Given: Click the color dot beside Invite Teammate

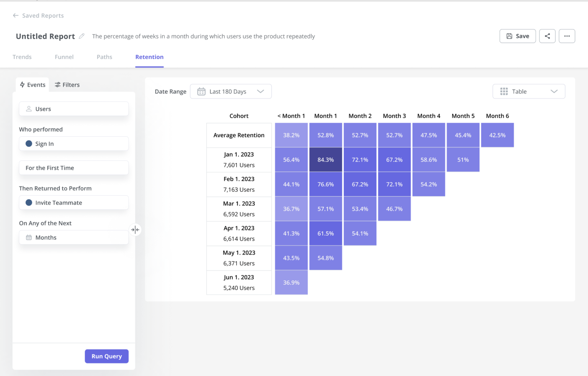Looking at the screenshot, I should pos(29,202).
